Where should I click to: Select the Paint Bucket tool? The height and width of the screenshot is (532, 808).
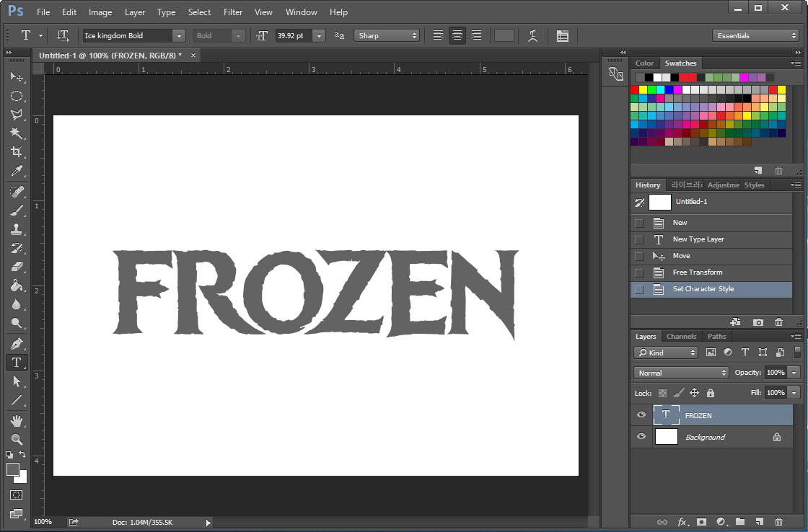(x=17, y=285)
